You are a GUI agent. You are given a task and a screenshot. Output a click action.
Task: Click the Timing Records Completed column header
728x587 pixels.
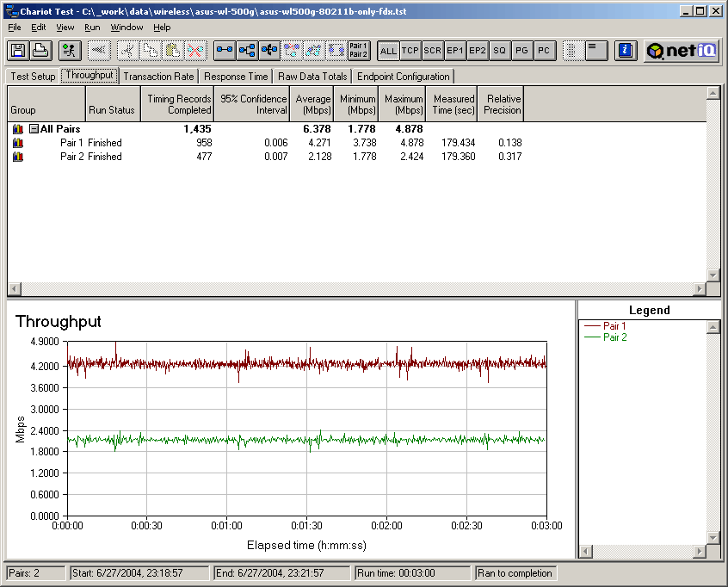coord(178,105)
